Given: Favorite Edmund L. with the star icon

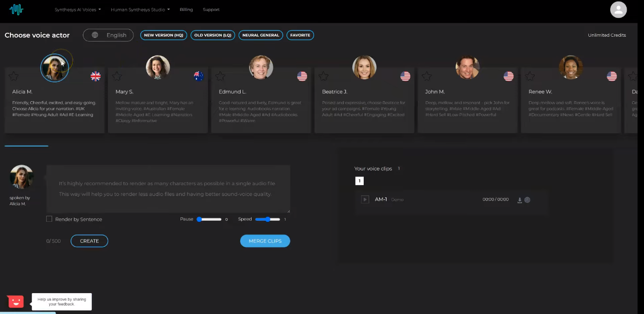Looking at the screenshot, I should 220,76.
